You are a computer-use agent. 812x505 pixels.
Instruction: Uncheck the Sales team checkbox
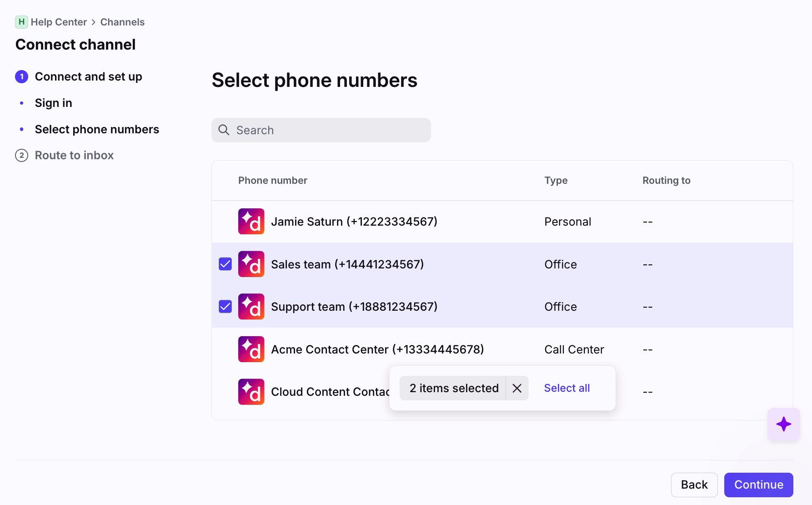point(225,264)
